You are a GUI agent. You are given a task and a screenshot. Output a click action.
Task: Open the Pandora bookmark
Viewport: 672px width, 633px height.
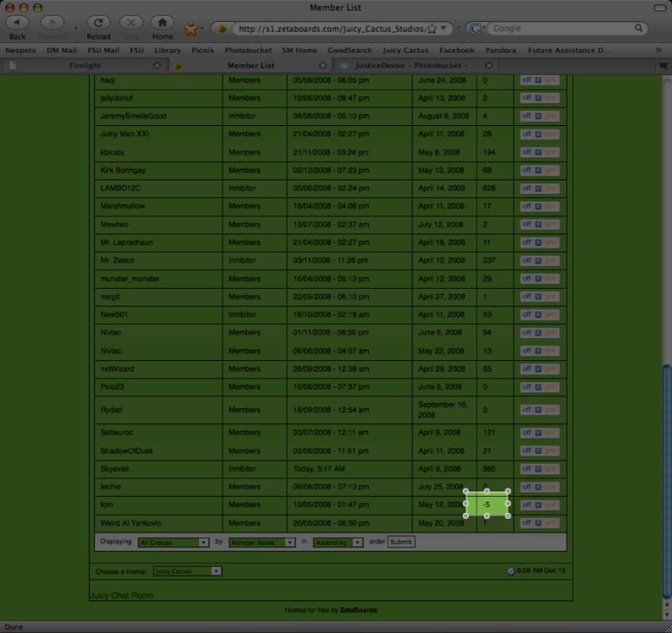pyautogui.click(x=501, y=50)
